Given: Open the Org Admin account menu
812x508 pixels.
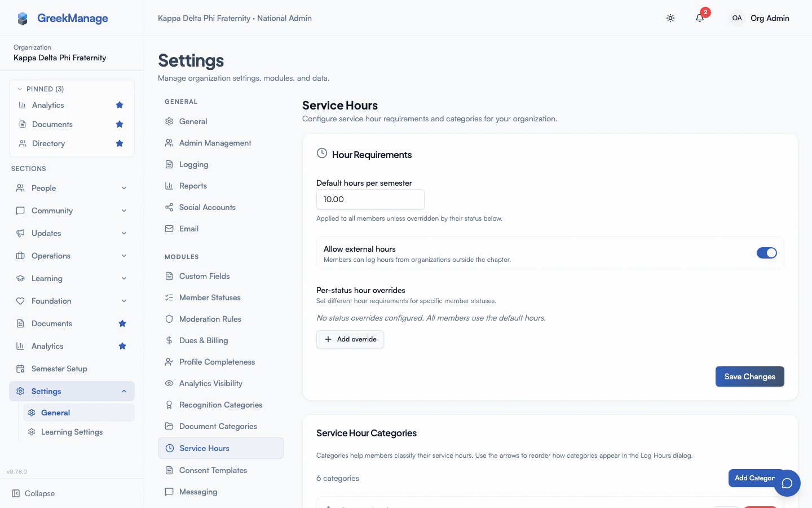Looking at the screenshot, I should 759,18.
